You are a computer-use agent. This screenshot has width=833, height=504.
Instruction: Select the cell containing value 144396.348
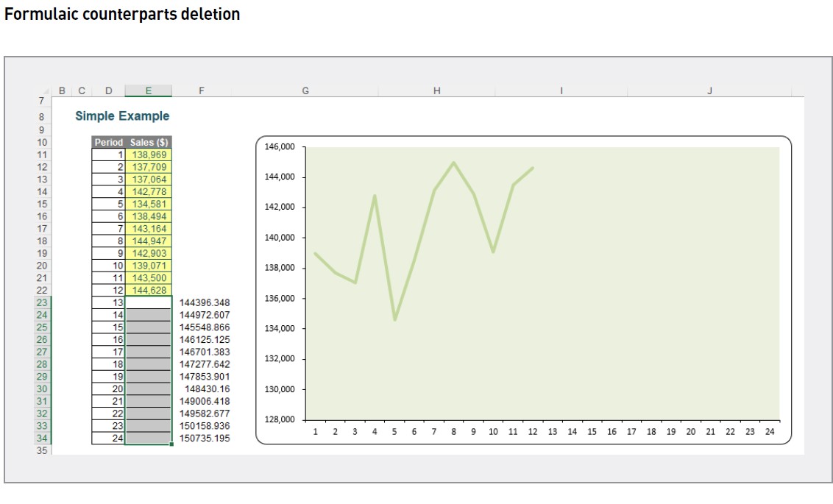click(x=203, y=300)
